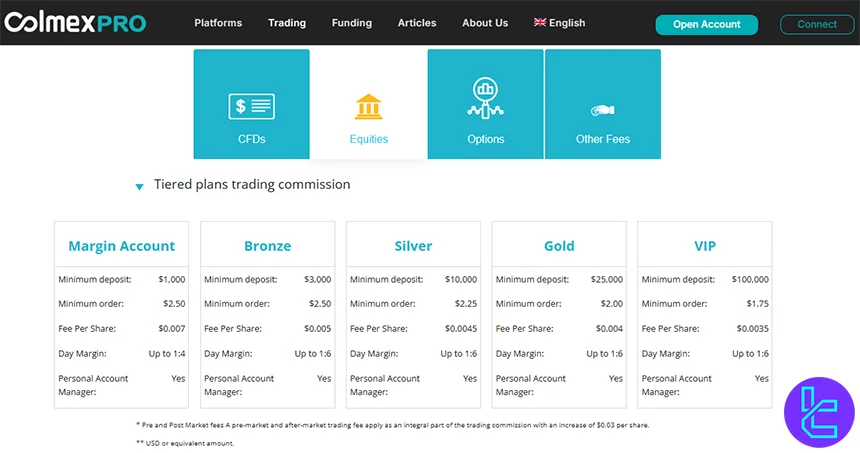The image size is (860, 453).
Task: Click VIP minimum order $1.75
Action: [x=757, y=303]
